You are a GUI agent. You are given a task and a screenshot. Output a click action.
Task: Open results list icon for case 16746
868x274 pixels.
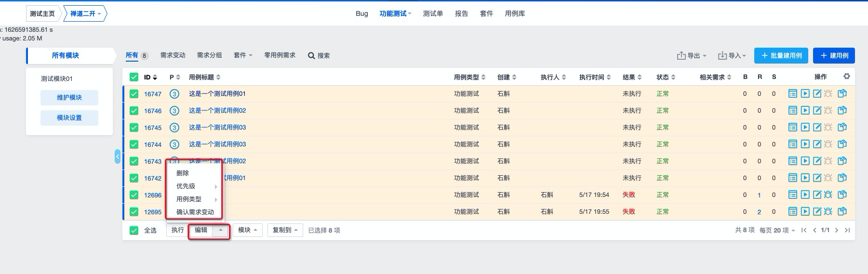[x=792, y=110]
